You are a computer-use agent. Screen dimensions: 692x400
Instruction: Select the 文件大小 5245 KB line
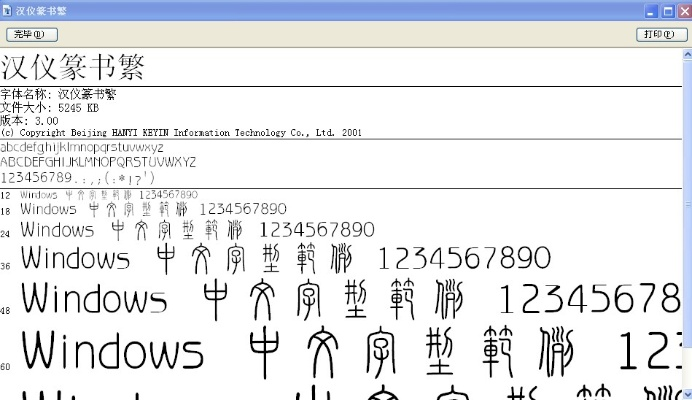49,108
